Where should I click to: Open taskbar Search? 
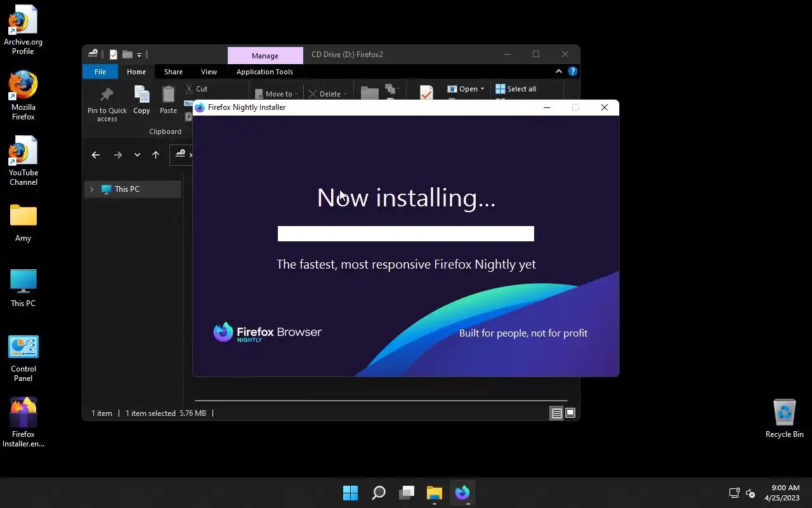[379, 493]
